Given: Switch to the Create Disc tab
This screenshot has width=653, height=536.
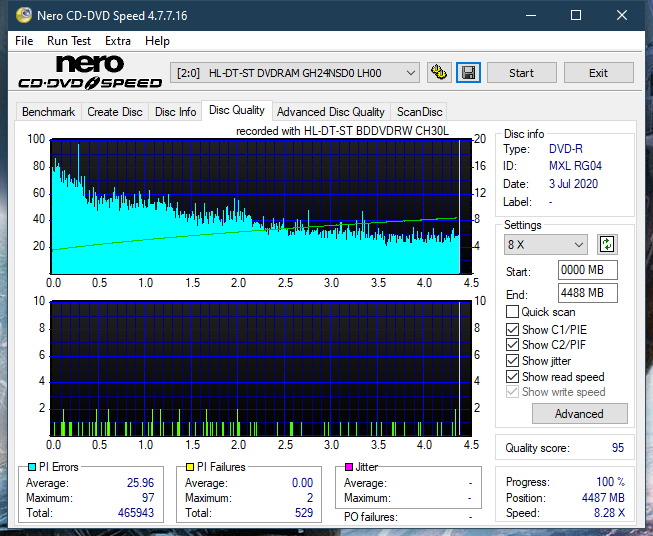Looking at the screenshot, I should tap(115, 112).
